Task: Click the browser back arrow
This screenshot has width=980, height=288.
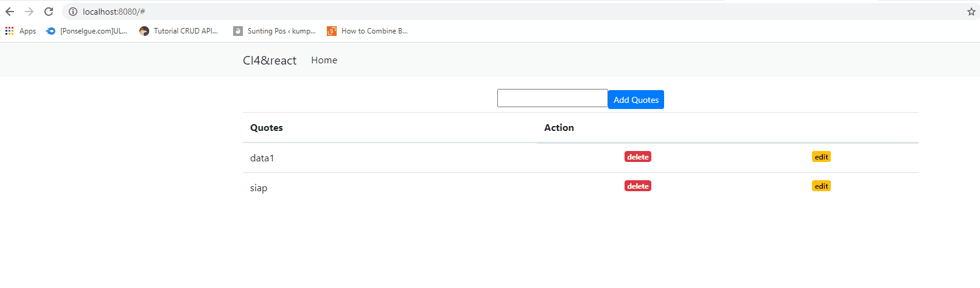Action: point(10,12)
